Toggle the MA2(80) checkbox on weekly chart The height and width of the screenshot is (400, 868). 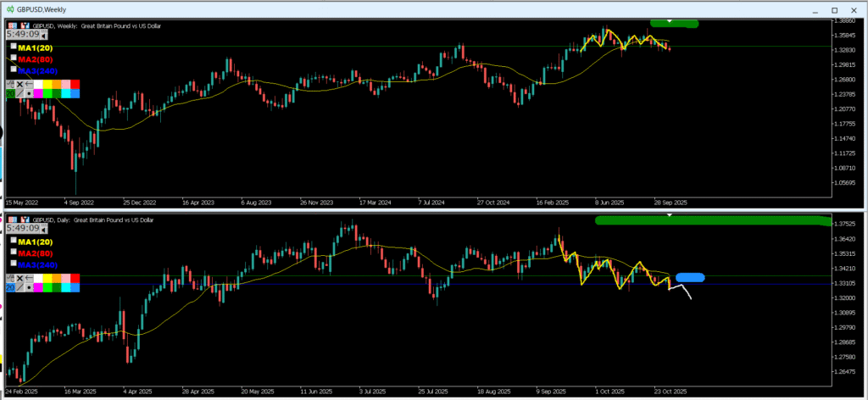coord(13,59)
